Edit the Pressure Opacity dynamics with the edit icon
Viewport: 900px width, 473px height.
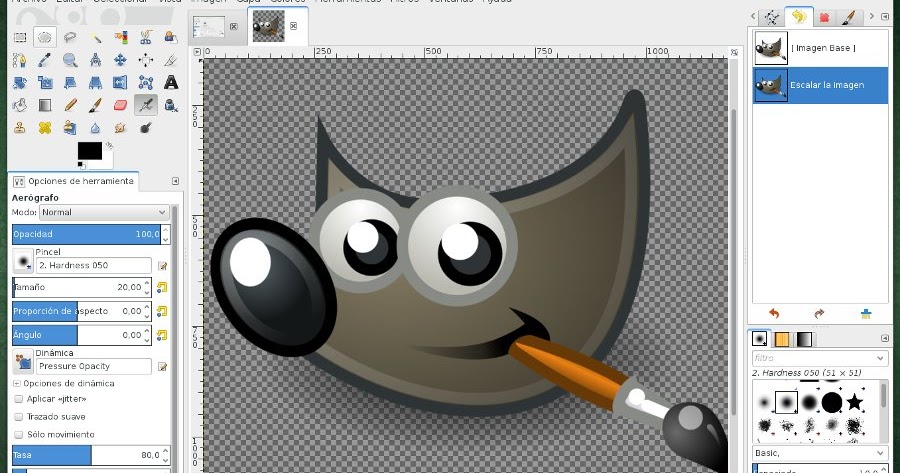point(162,366)
